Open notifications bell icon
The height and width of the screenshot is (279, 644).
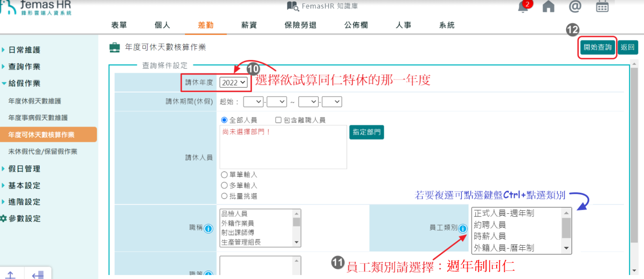click(523, 7)
